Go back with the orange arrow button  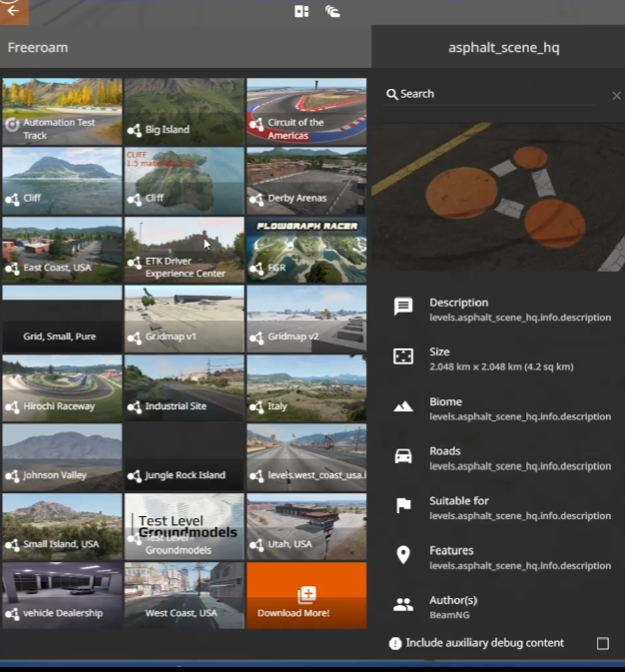(14, 11)
